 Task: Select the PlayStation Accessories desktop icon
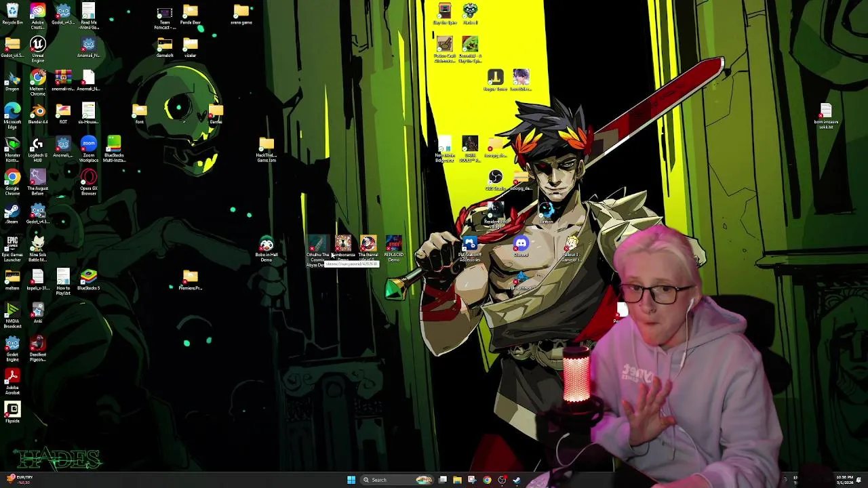coord(470,249)
